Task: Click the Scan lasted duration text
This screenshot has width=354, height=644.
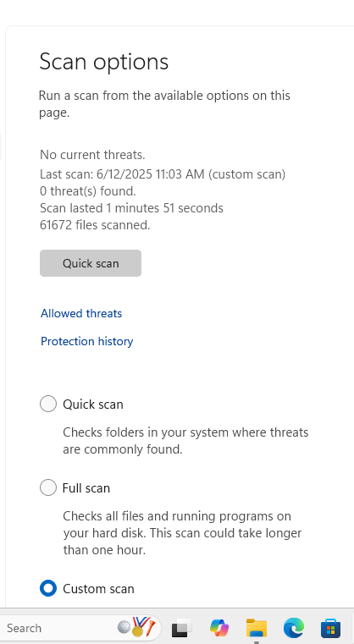Action: pos(131,208)
